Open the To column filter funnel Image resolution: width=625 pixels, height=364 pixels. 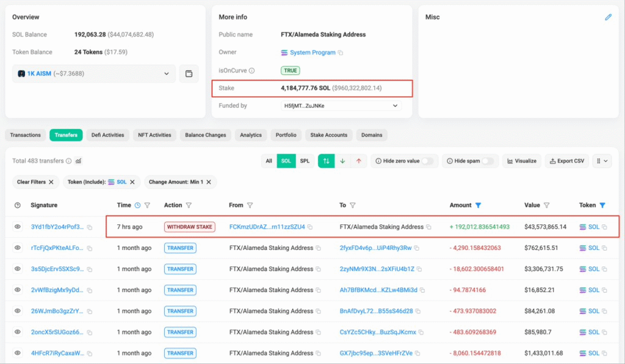point(353,205)
